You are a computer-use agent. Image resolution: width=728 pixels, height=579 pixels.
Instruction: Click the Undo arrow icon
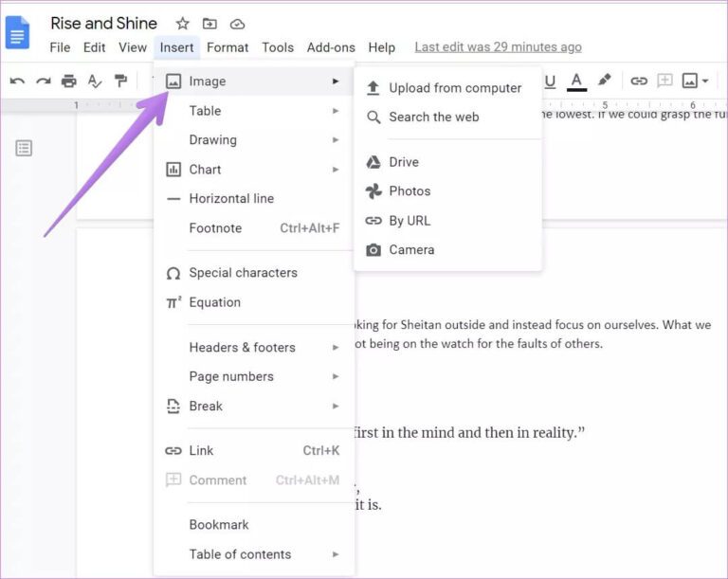(17, 81)
